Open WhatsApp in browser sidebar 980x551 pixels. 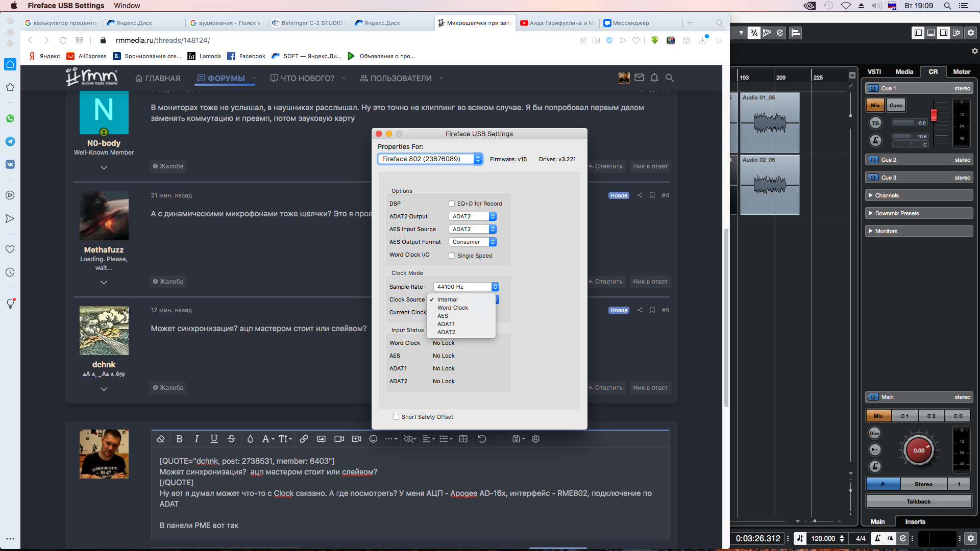[x=10, y=118]
